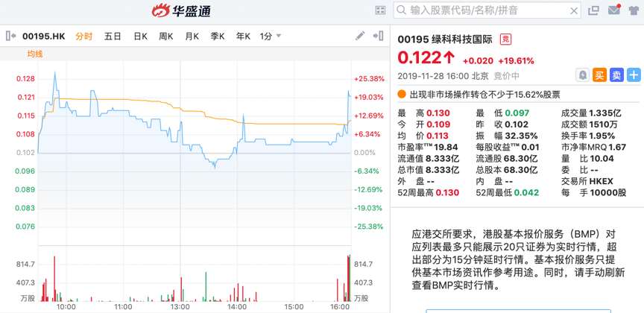Click the orange 买 buy button

point(599,75)
